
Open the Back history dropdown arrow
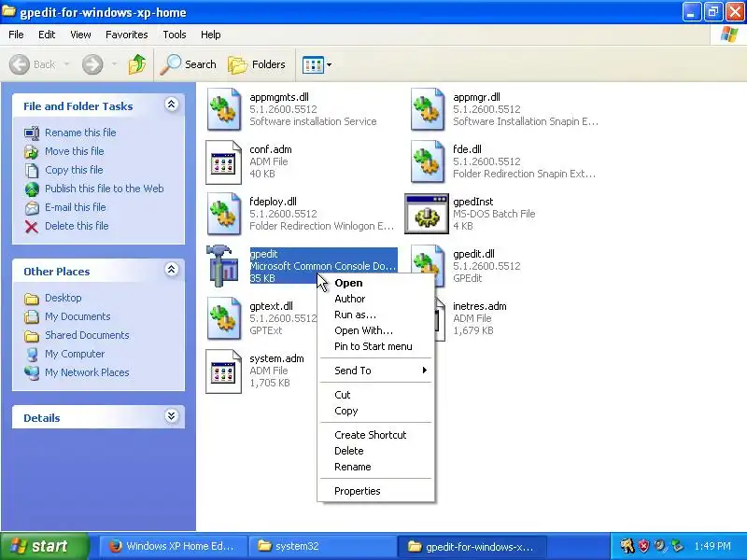coord(66,64)
